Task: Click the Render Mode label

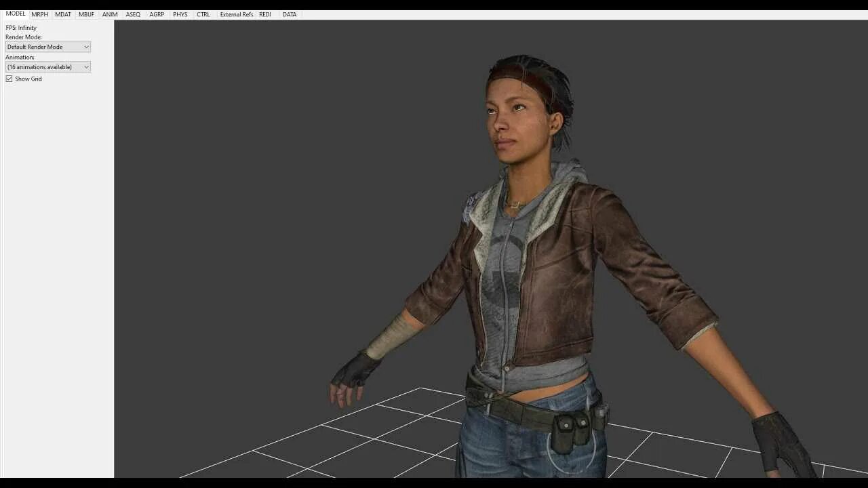Action: 24,37
